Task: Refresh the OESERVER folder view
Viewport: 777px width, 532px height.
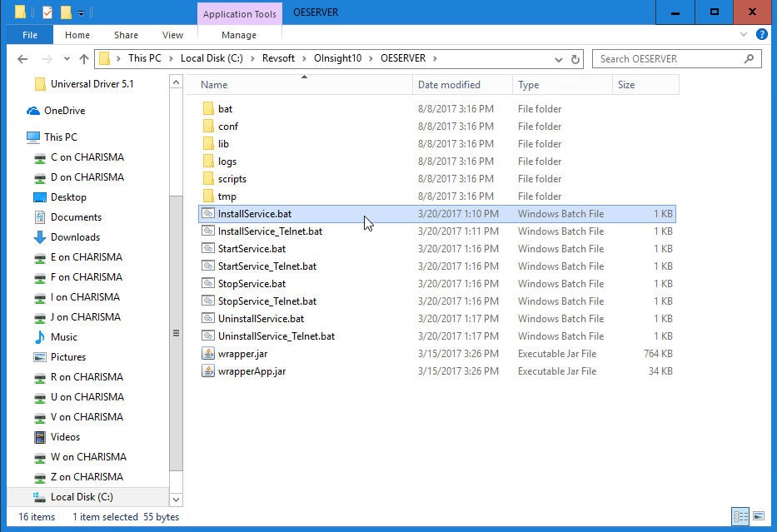Action: [x=575, y=59]
